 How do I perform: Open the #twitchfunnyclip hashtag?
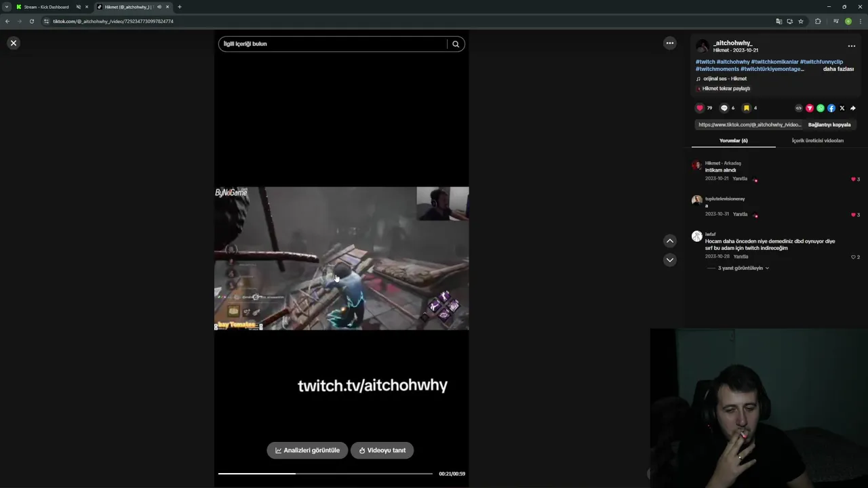(x=821, y=62)
